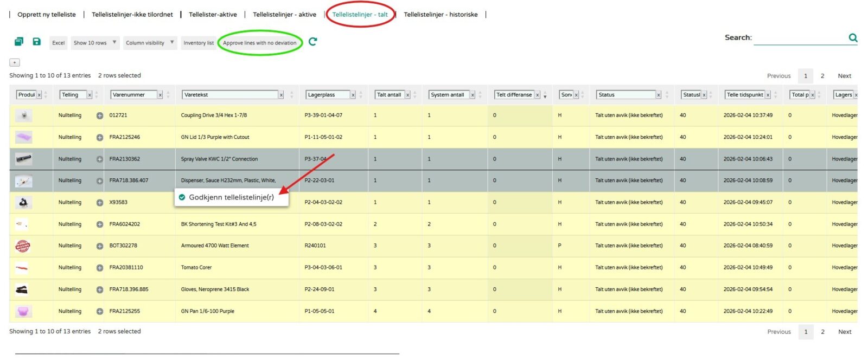868x361 pixels.
Task: Go to page 2 in top pagination
Action: (822, 76)
